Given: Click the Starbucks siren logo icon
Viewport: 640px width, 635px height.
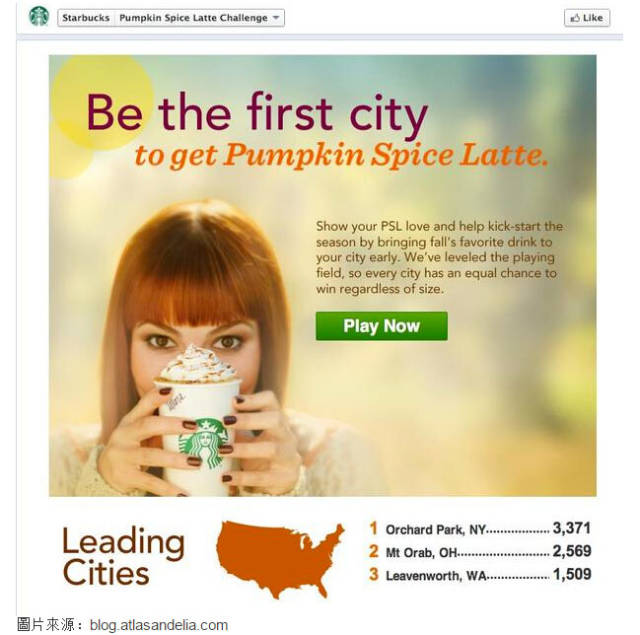Looking at the screenshot, I should point(39,17).
